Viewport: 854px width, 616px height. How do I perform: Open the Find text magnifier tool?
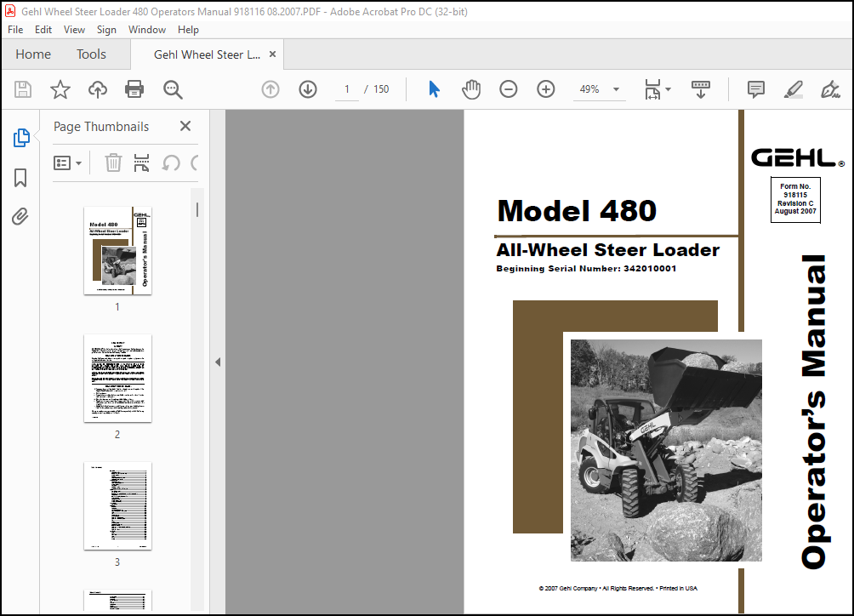pos(173,89)
